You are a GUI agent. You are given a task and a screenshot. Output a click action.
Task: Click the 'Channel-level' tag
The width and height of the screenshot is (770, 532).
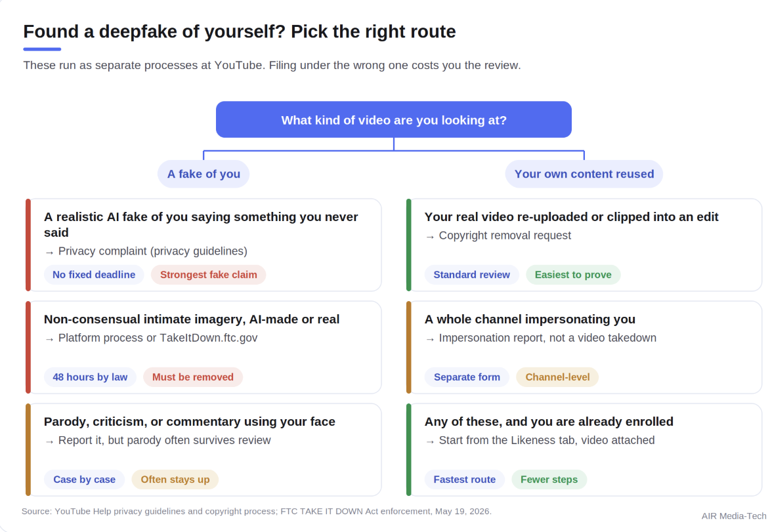557,377
